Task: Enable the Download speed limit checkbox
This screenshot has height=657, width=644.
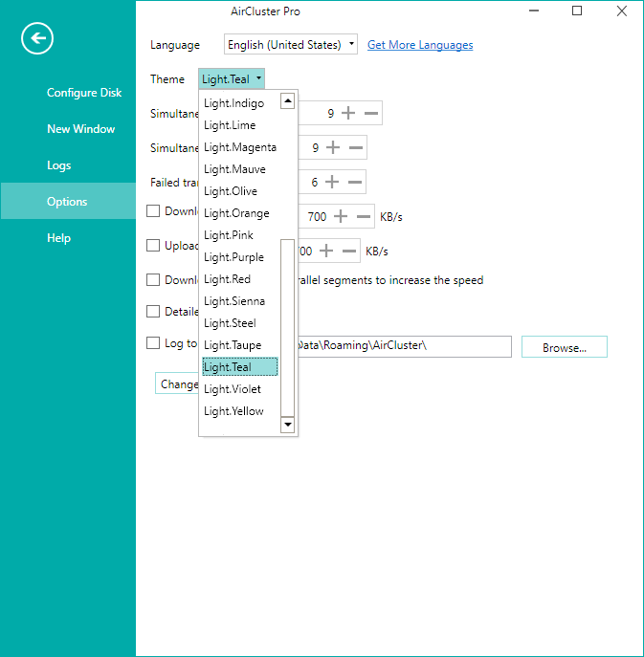Action: 153,210
